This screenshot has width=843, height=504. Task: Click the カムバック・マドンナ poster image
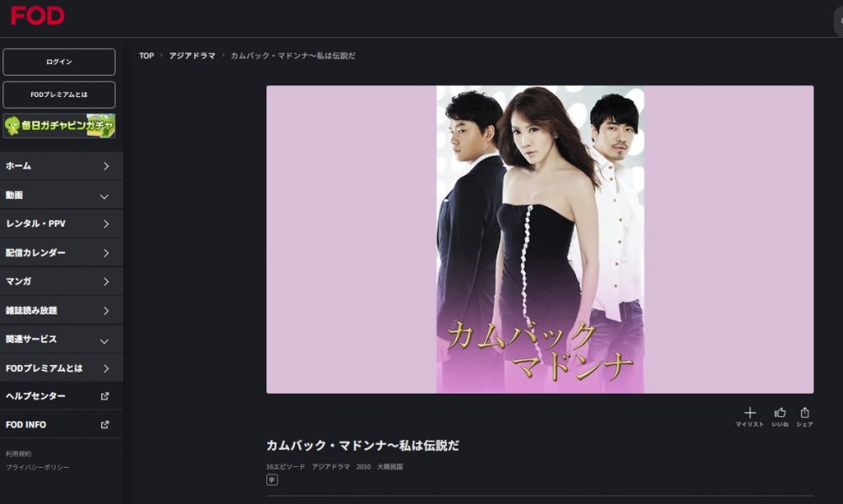pyautogui.click(x=540, y=239)
